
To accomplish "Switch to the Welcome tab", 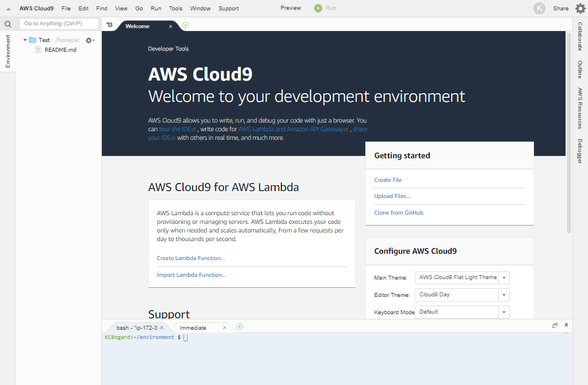I will pos(138,26).
